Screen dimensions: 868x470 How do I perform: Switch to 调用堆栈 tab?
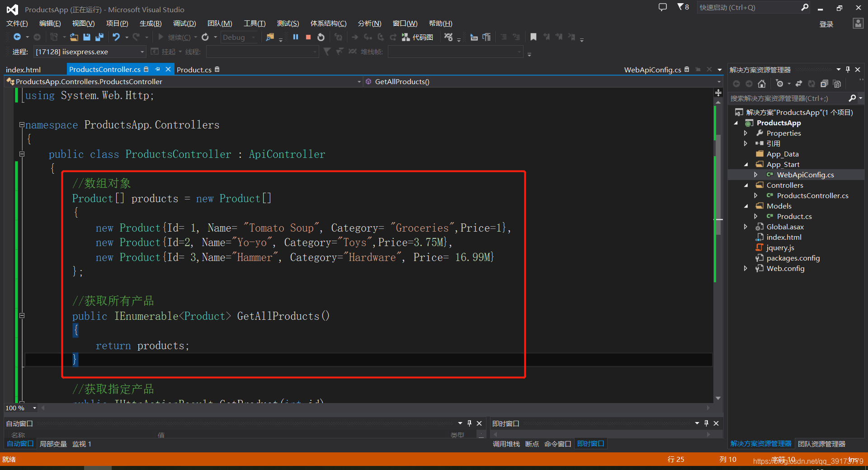[506, 444]
